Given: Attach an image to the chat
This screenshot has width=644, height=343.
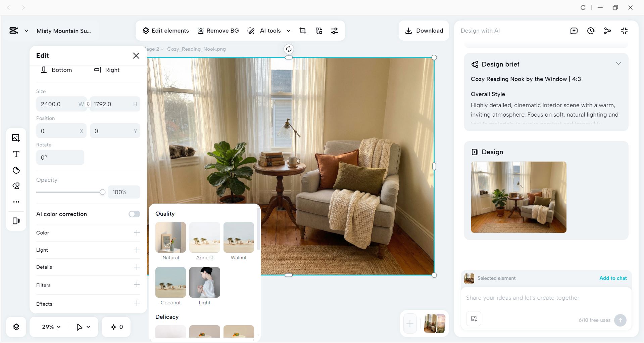Looking at the screenshot, I should 474,319.
